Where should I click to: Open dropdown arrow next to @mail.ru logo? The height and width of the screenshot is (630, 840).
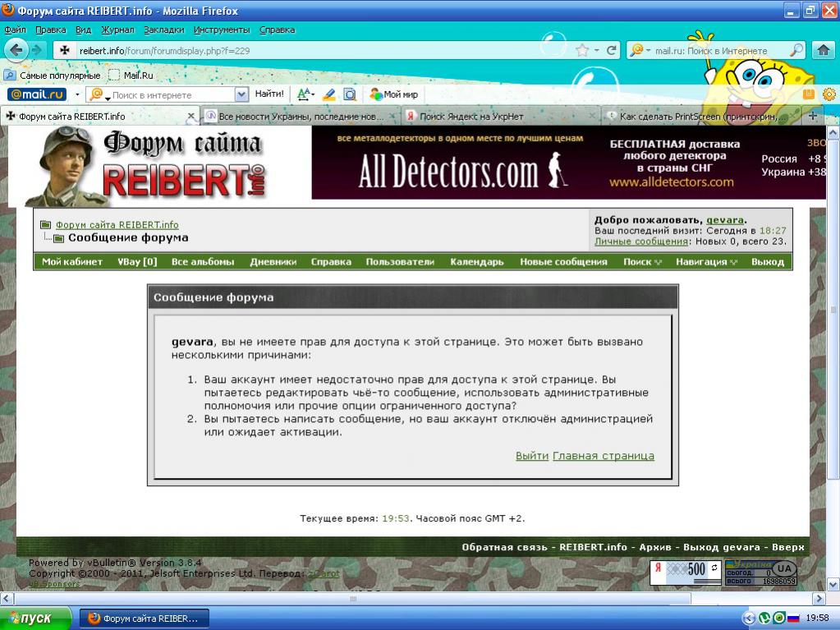point(77,94)
